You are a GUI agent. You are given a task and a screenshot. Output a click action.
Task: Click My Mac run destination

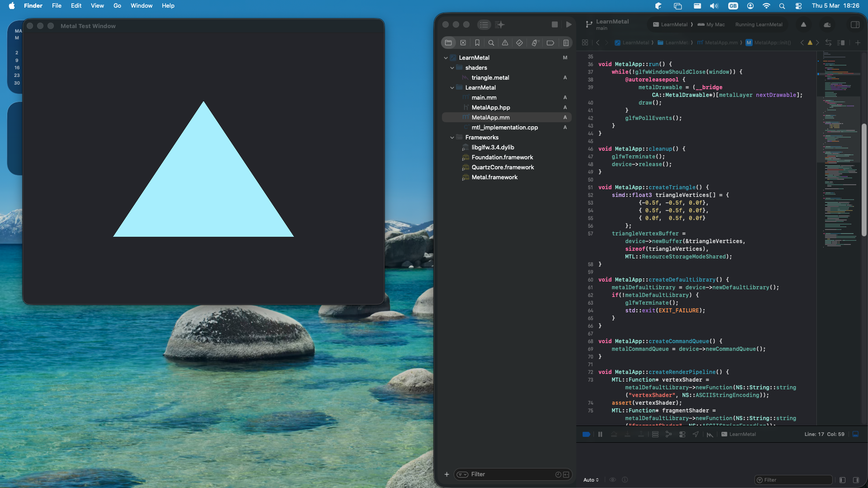pyautogui.click(x=715, y=24)
